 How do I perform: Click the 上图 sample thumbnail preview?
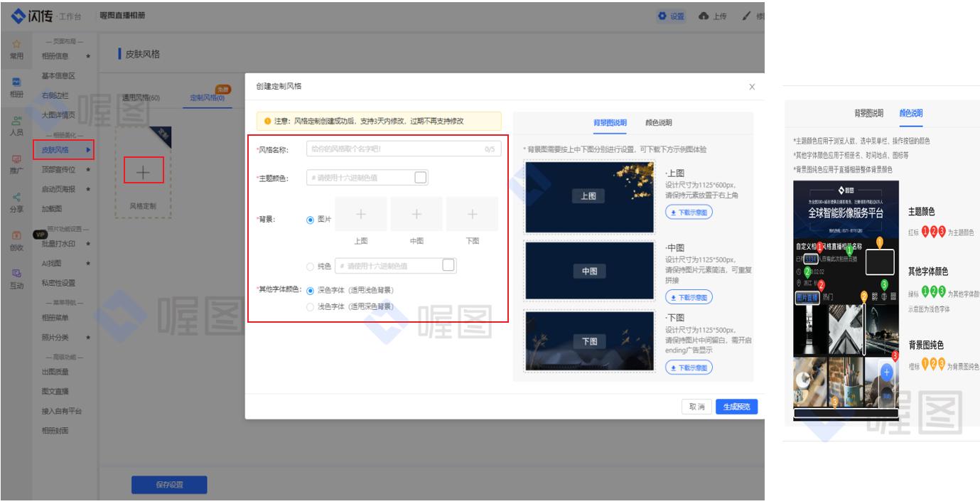coord(589,196)
